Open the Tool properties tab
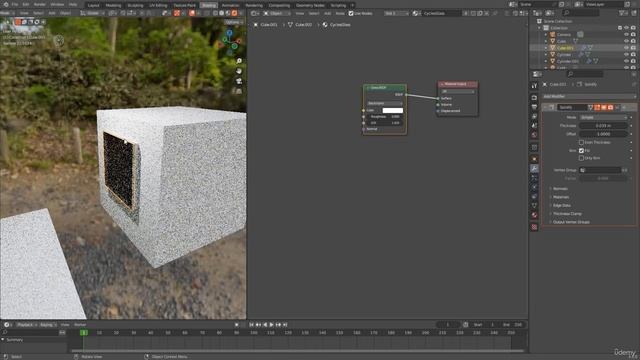 (x=534, y=86)
